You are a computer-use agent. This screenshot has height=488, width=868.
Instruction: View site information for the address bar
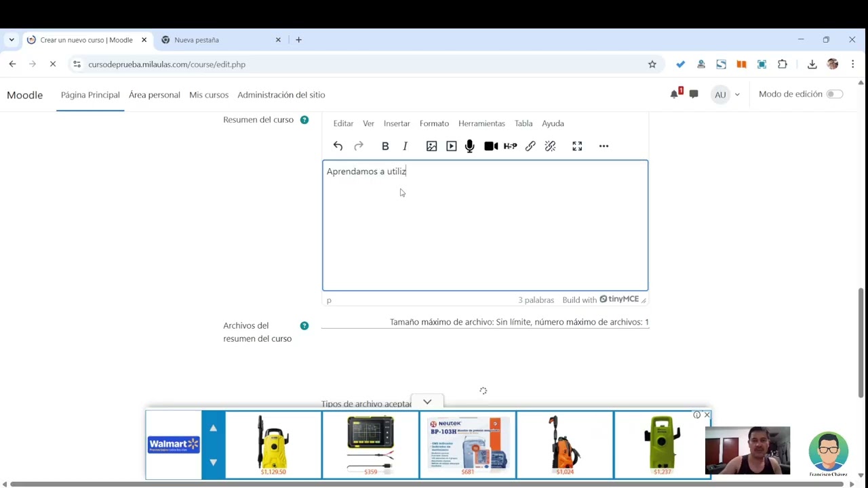(x=77, y=64)
